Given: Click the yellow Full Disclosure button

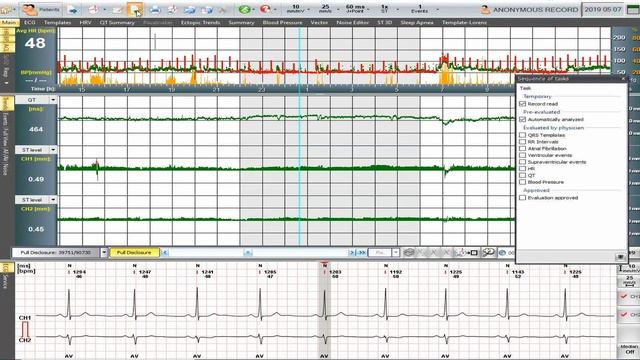Looking at the screenshot, I should (134, 253).
